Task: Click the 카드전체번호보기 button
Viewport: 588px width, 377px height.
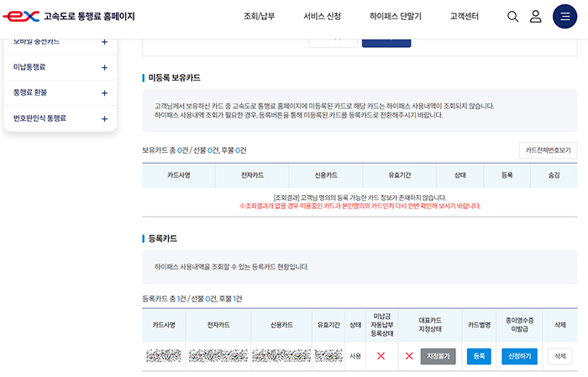Action: pos(548,150)
